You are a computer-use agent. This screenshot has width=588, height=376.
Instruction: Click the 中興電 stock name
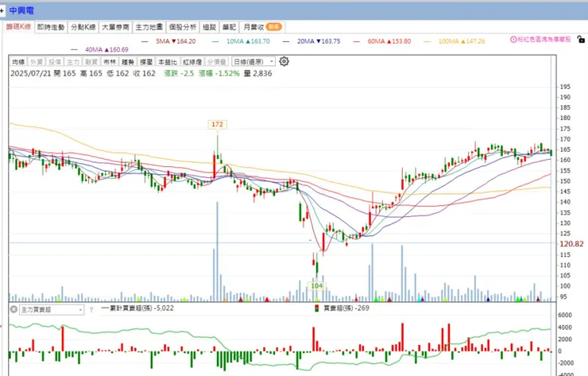click(21, 10)
